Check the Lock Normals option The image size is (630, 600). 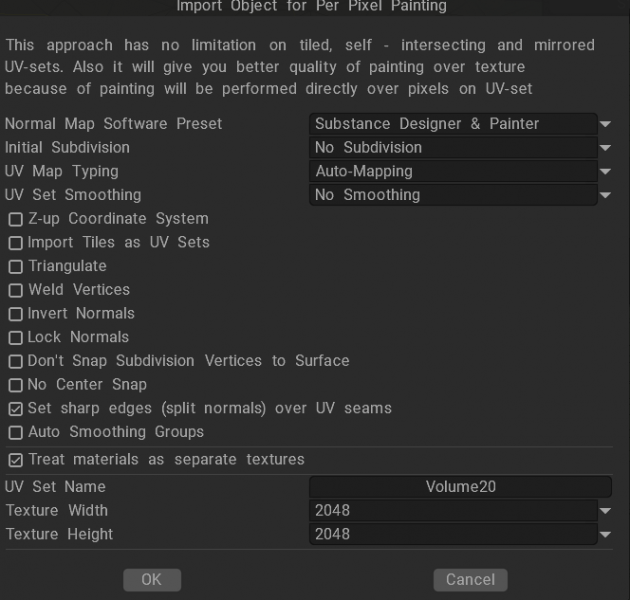point(15,338)
